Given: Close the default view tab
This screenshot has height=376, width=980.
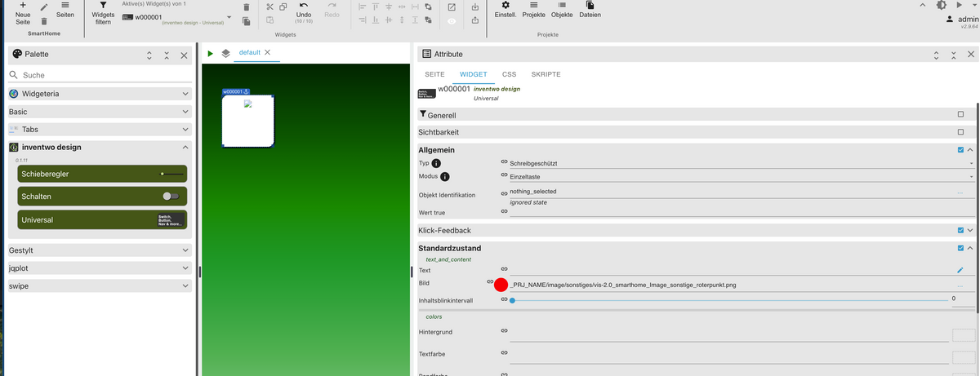Looking at the screenshot, I should coord(268,52).
